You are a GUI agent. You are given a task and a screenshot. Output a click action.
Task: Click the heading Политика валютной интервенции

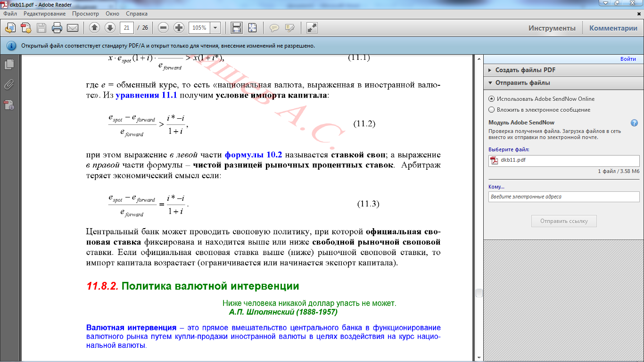tap(210, 286)
